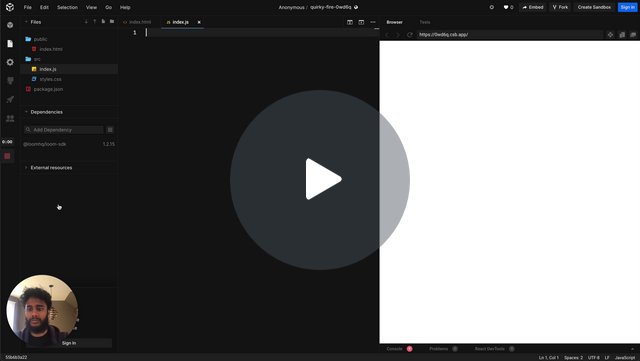This screenshot has height=361, width=640.
Task: Click the browser back arrow
Action: point(387,35)
